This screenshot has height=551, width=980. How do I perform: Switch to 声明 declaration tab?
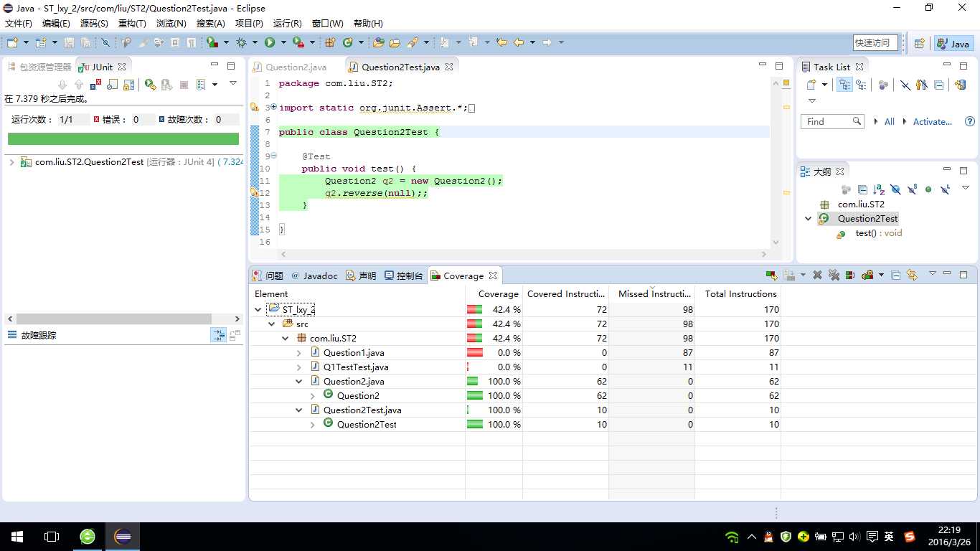pyautogui.click(x=361, y=275)
